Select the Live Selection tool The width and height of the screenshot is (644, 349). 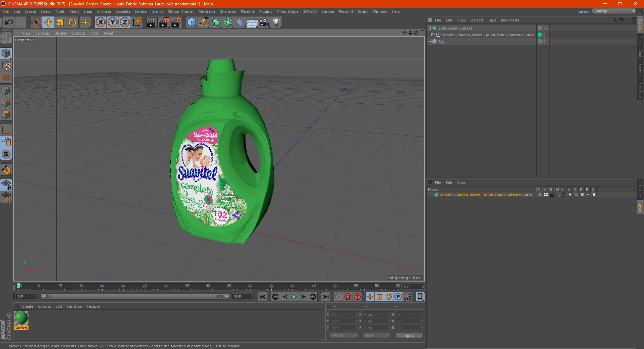click(36, 22)
